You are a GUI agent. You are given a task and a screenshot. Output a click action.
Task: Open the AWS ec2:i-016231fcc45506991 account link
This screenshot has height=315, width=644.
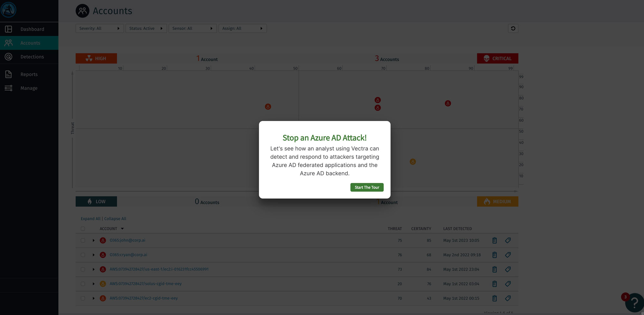tap(159, 269)
